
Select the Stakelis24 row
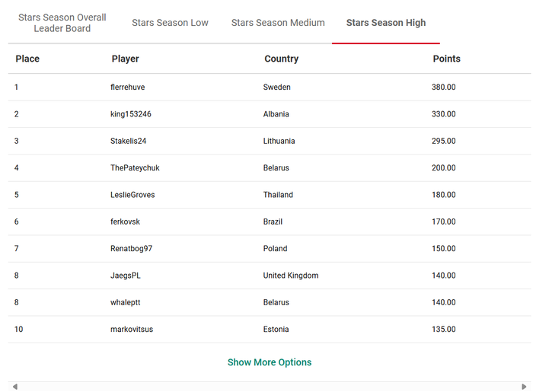pyautogui.click(x=128, y=141)
